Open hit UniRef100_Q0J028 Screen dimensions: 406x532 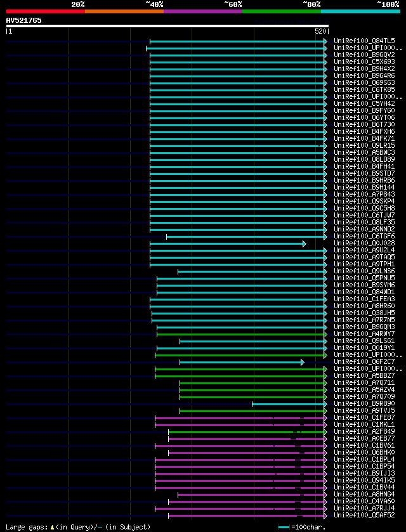[x=364, y=243]
